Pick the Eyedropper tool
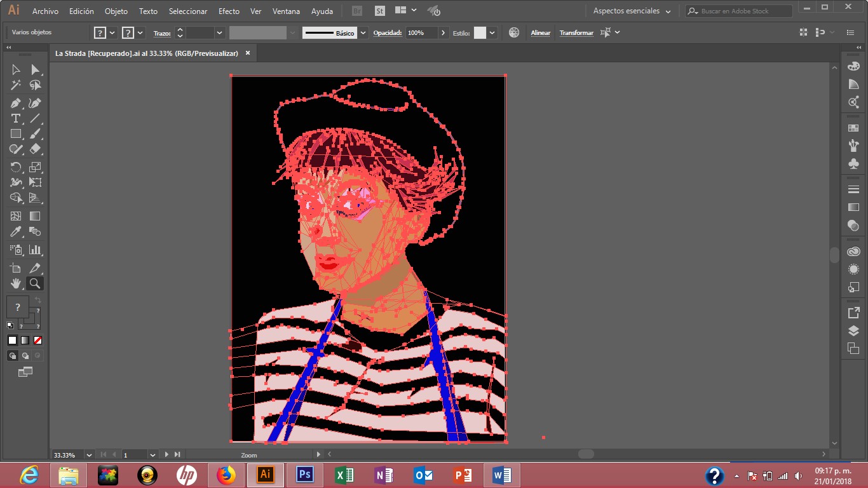The height and width of the screenshot is (488, 868). coord(16,232)
